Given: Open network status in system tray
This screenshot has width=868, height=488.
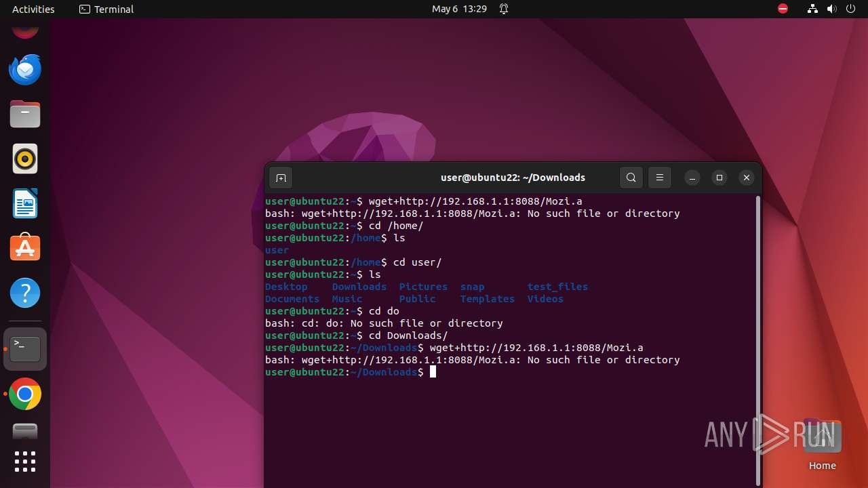Looking at the screenshot, I should click(x=812, y=9).
